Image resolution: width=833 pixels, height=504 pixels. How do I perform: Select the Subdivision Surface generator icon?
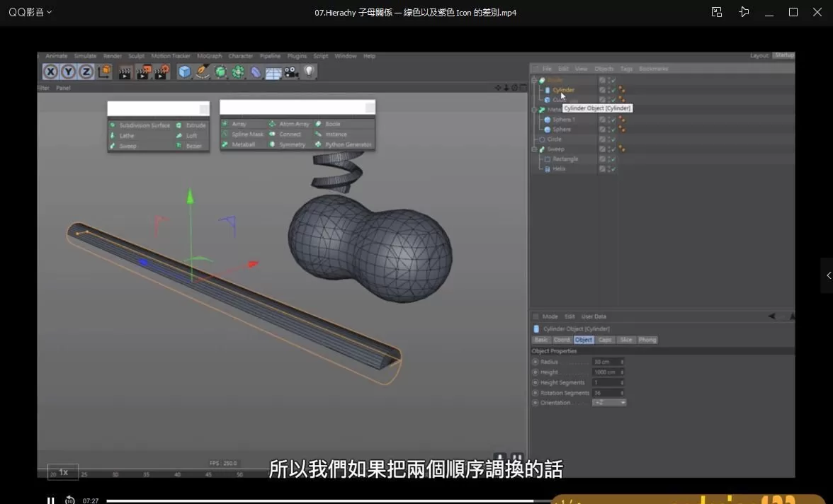pos(114,125)
